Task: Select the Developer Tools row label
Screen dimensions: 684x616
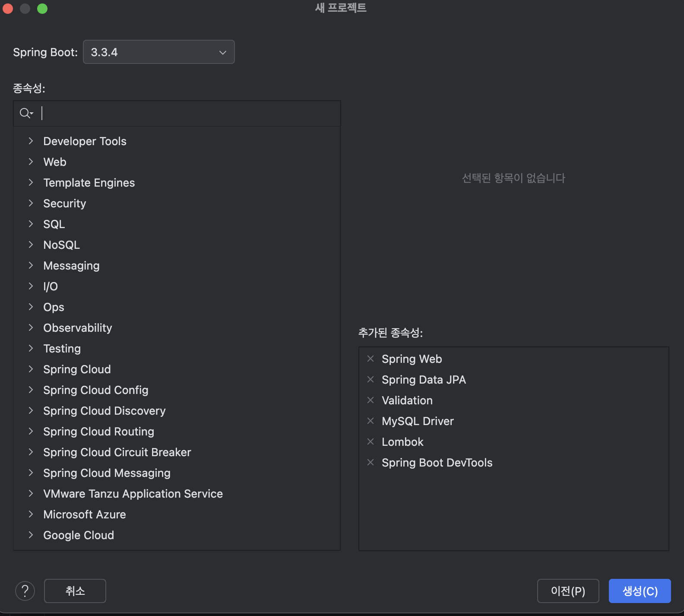Action: (x=85, y=141)
